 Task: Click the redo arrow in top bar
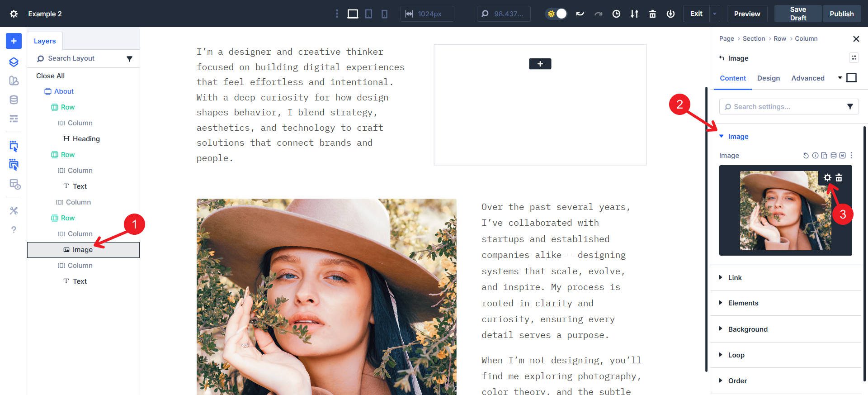pos(598,14)
